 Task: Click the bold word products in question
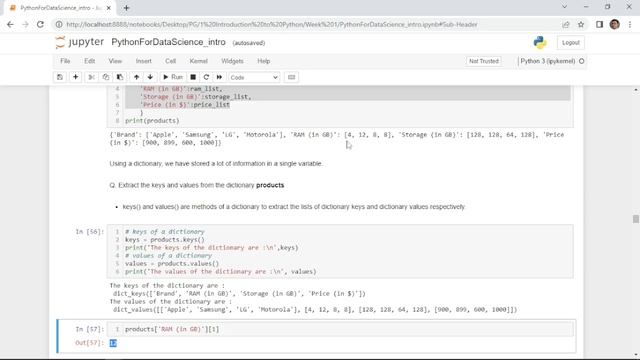coord(270,185)
